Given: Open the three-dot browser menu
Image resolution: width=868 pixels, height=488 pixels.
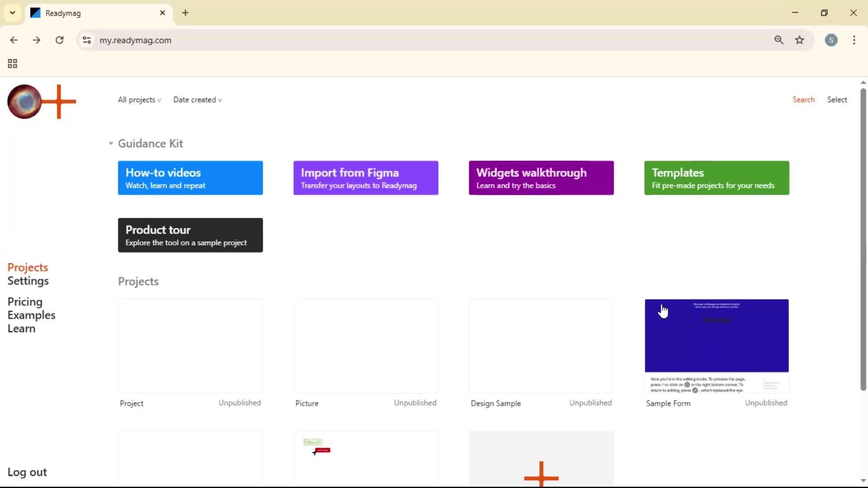Looking at the screenshot, I should point(854,40).
